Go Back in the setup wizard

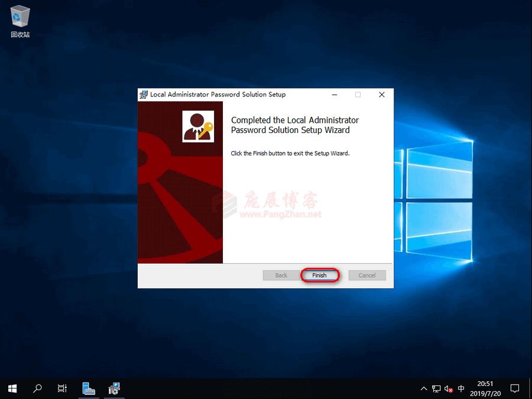pyautogui.click(x=281, y=275)
